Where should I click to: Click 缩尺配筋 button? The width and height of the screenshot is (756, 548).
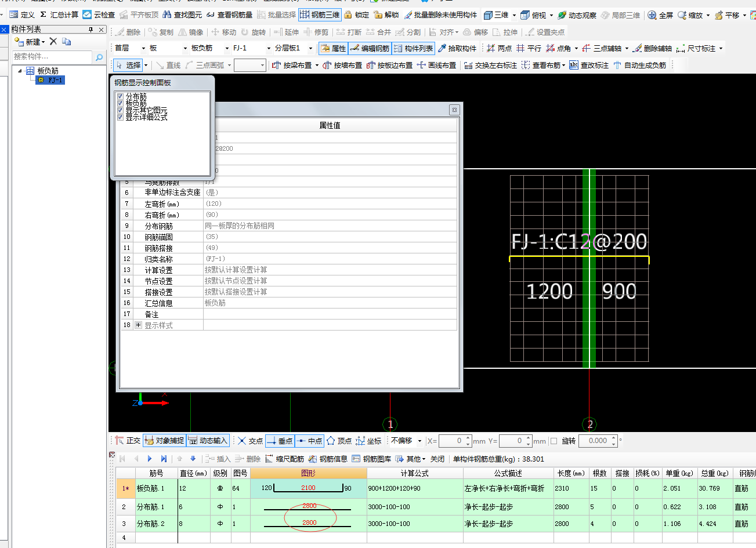[284, 459]
